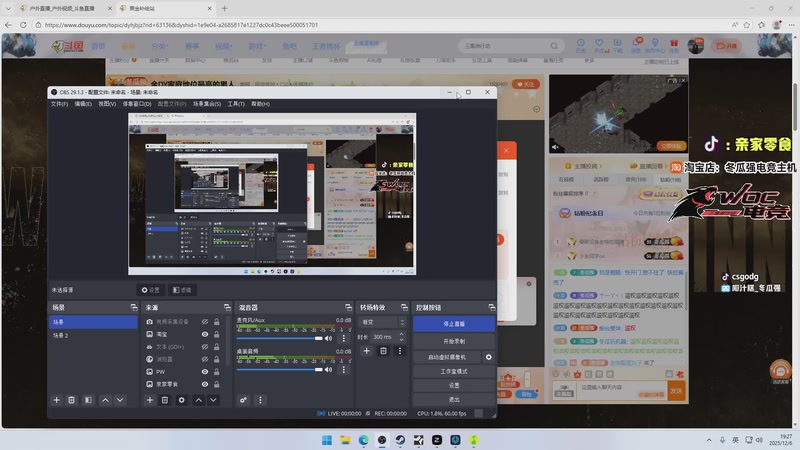
Task: Move scene down in Scenes panel
Action: click(x=120, y=400)
